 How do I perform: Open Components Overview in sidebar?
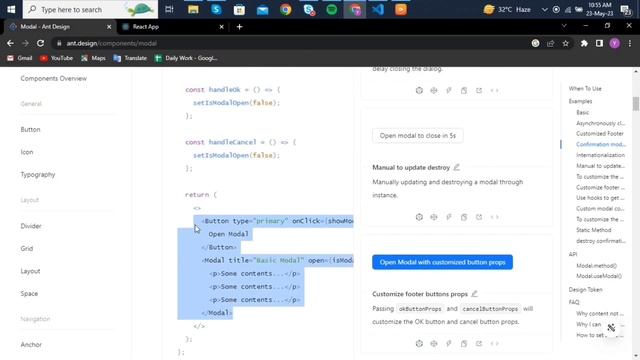point(53,78)
